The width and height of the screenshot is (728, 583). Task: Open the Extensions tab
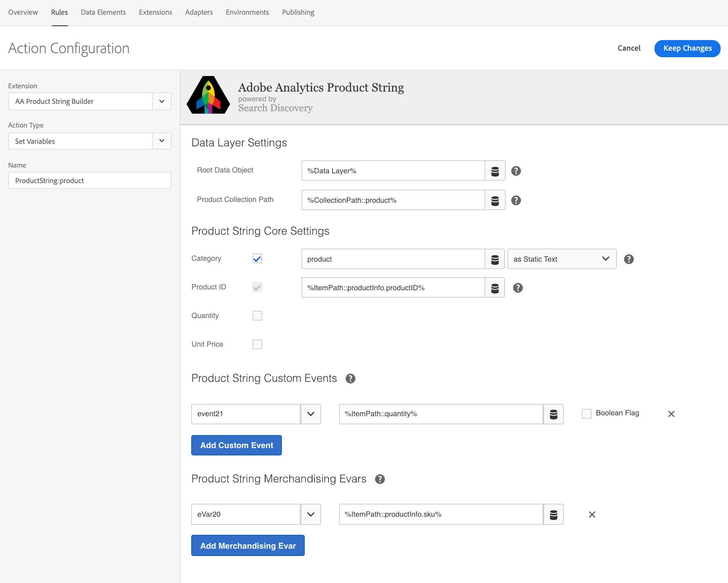pyautogui.click(x=156, y=12)
